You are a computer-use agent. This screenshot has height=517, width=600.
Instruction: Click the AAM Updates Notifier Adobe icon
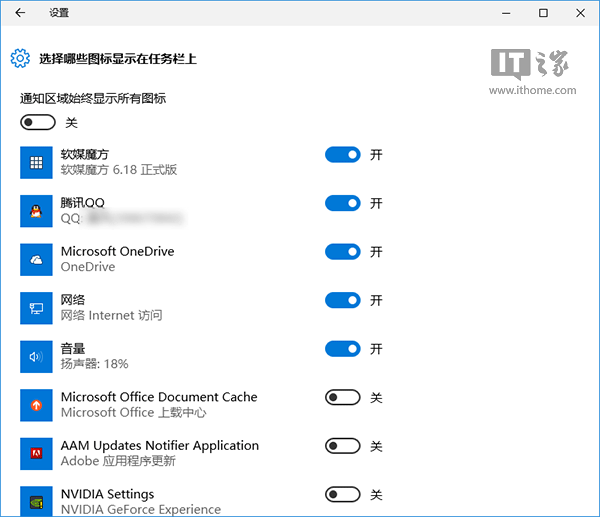click(x=36, y=453)
